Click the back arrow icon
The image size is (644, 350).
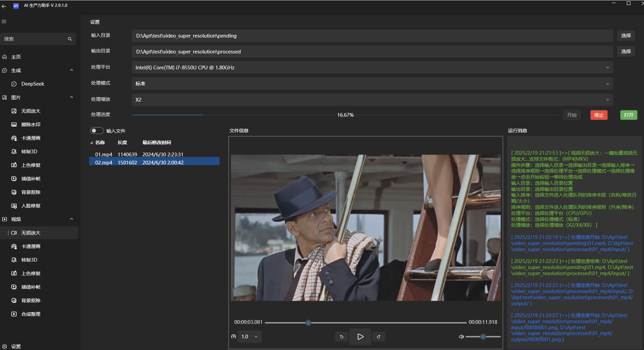tap(4, 6)
